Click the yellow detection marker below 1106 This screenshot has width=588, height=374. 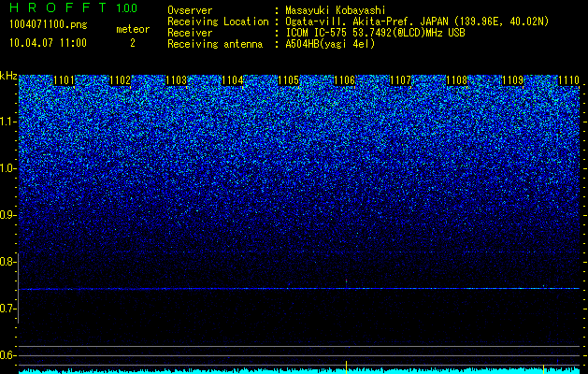point(346,366)
